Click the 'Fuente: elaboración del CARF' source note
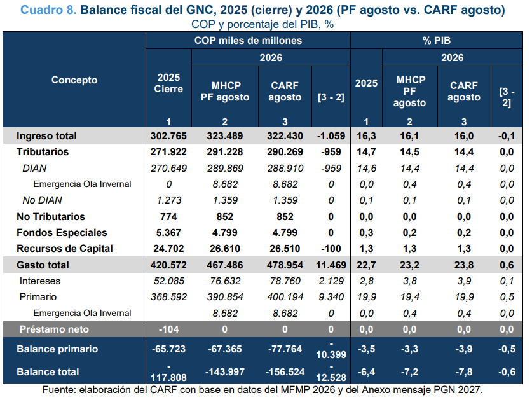532x402 pixels. (x=263, y=390)
